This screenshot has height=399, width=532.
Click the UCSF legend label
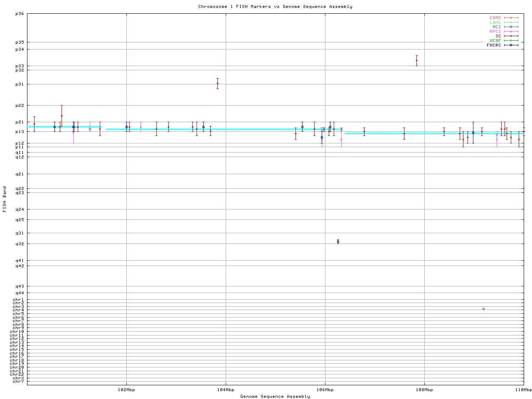(495, 41)
